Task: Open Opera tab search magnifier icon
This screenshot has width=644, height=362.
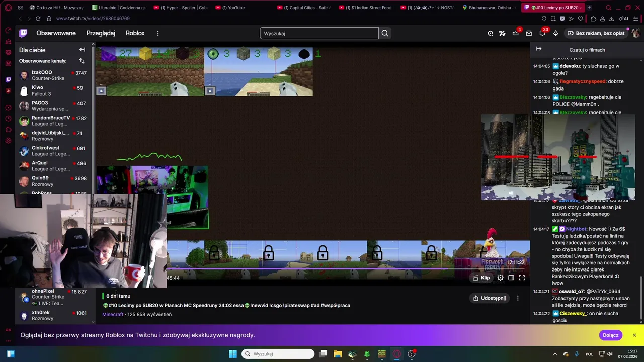Action: [x=608, y=8]
